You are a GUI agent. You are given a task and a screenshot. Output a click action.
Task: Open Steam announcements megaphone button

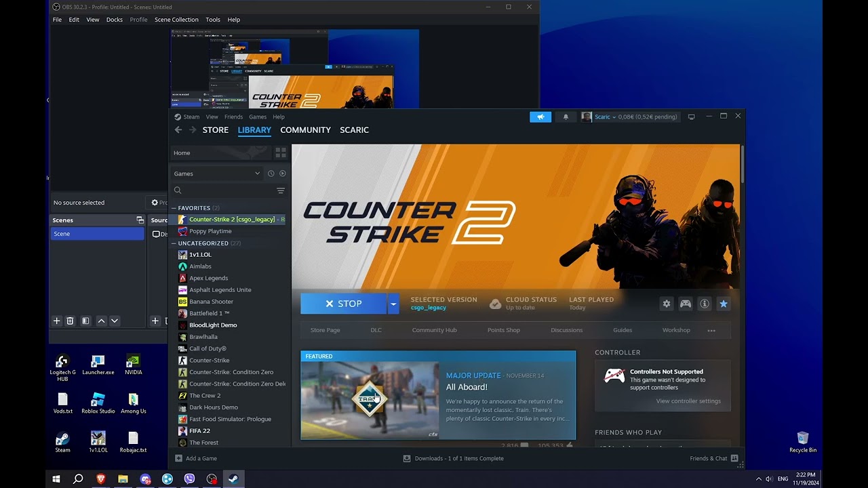[540, 117]
